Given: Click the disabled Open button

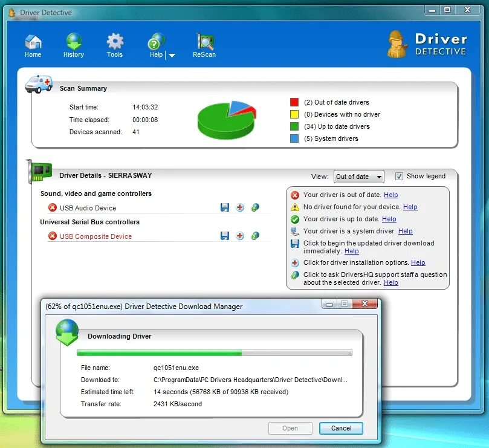Looking at the screenshot, I should point(290,428).
